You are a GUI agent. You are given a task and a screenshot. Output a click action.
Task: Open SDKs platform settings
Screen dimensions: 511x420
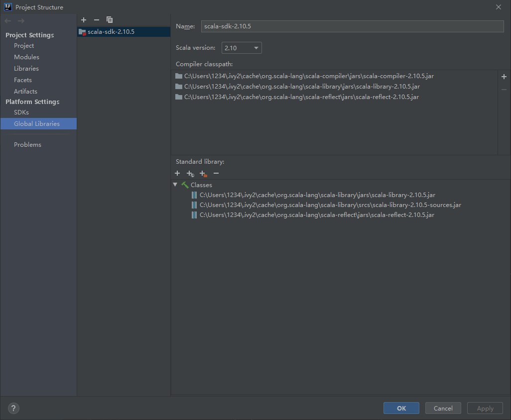point(21,112)
